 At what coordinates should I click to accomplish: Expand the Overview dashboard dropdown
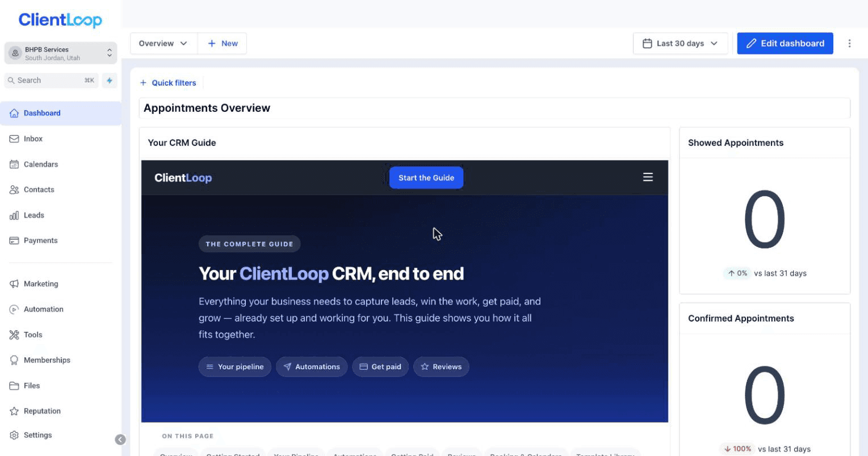pos(164,44)
